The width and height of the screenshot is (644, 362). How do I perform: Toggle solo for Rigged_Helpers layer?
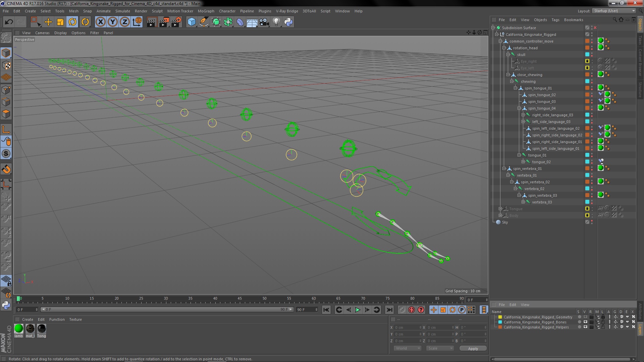(x=579, y=327)
